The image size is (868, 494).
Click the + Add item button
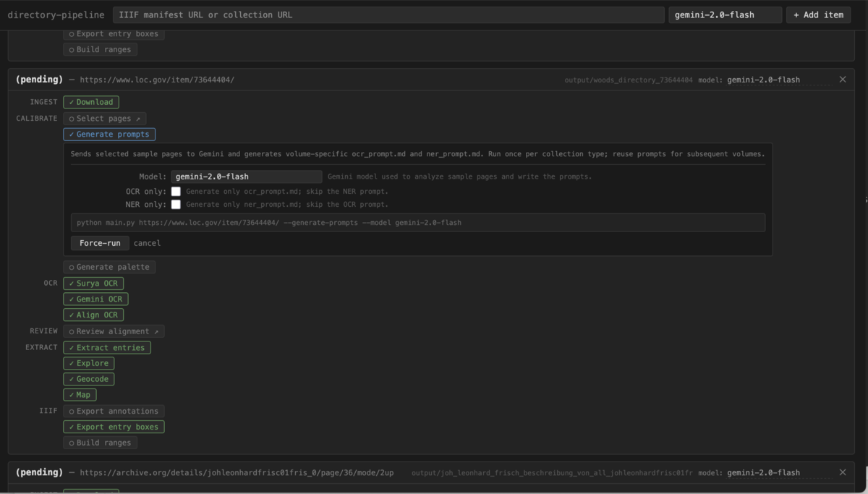point(818,14)
